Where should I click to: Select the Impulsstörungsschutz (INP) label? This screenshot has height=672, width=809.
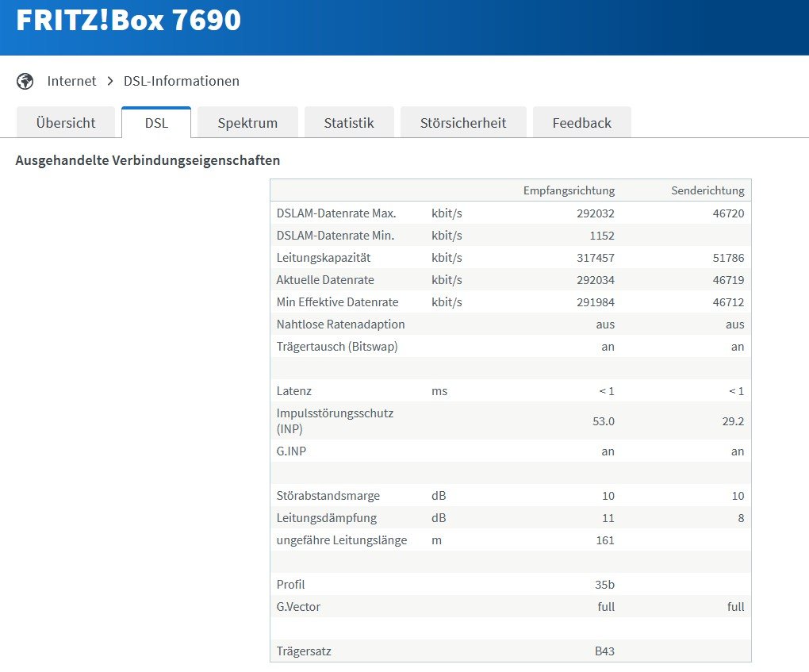click(x=335, y=420)
